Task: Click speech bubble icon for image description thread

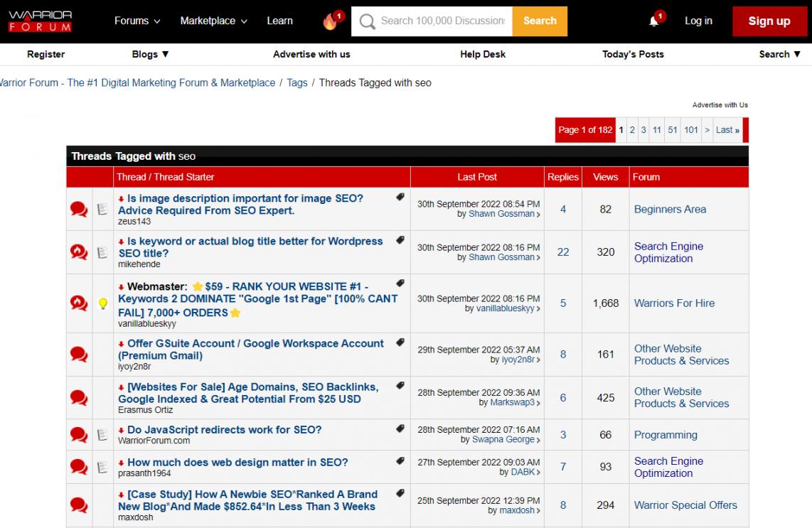Action: (79, 210)
